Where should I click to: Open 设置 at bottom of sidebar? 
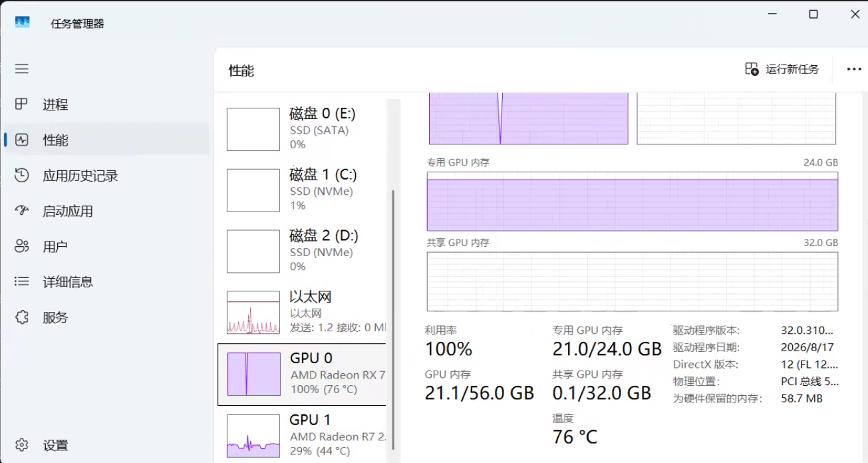click(106, 445)
